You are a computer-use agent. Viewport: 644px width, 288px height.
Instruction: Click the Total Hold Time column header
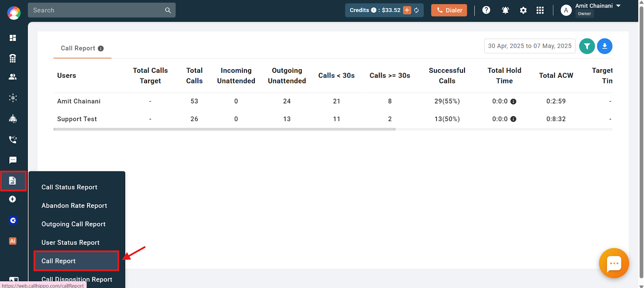click(504, 76)
